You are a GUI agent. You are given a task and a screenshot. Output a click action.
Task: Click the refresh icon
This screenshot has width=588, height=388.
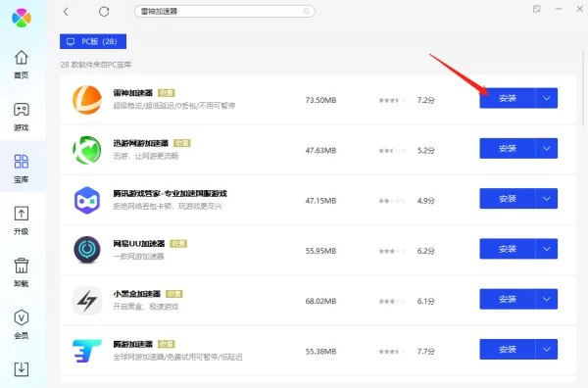[x=104, y=12]
